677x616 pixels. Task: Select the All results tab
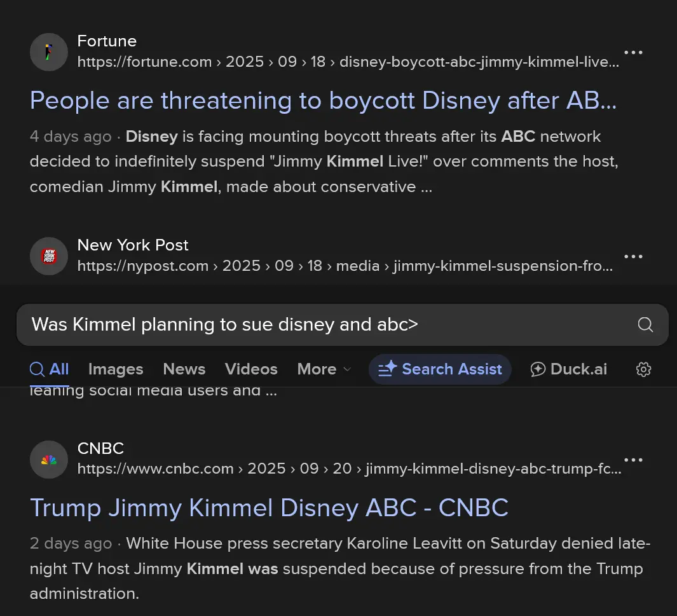(50, 369)
